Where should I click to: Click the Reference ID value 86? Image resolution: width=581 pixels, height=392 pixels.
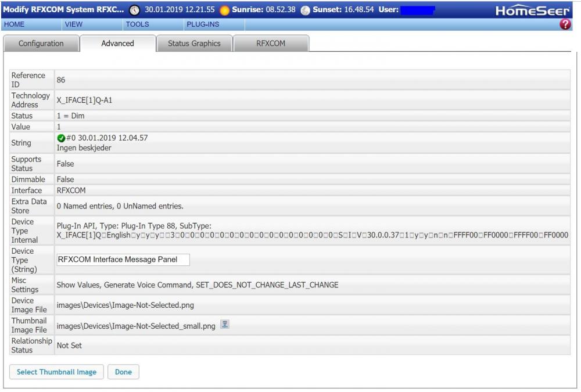[x=61, y=80]
